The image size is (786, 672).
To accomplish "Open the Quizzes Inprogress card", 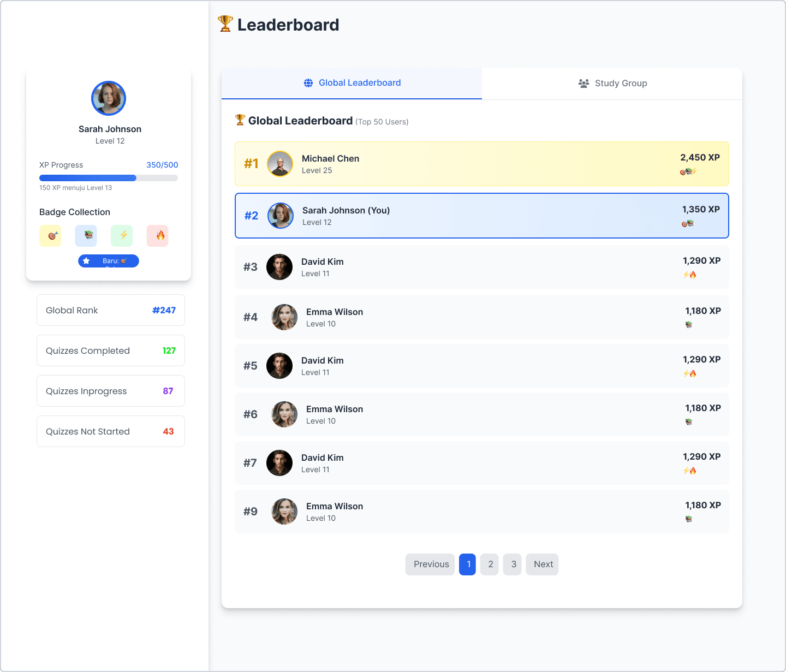I will 111,391.
